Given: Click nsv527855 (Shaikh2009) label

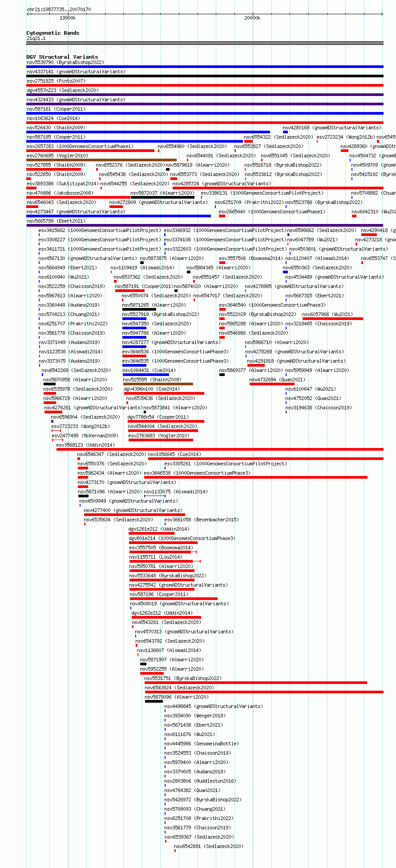Looking at the screenshot, I should click(56, 165).
